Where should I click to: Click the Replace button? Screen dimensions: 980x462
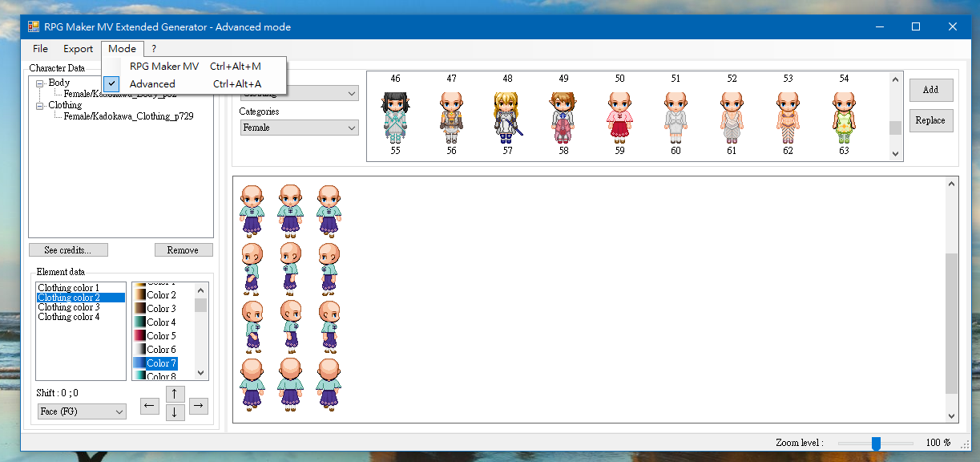point(931,120)
